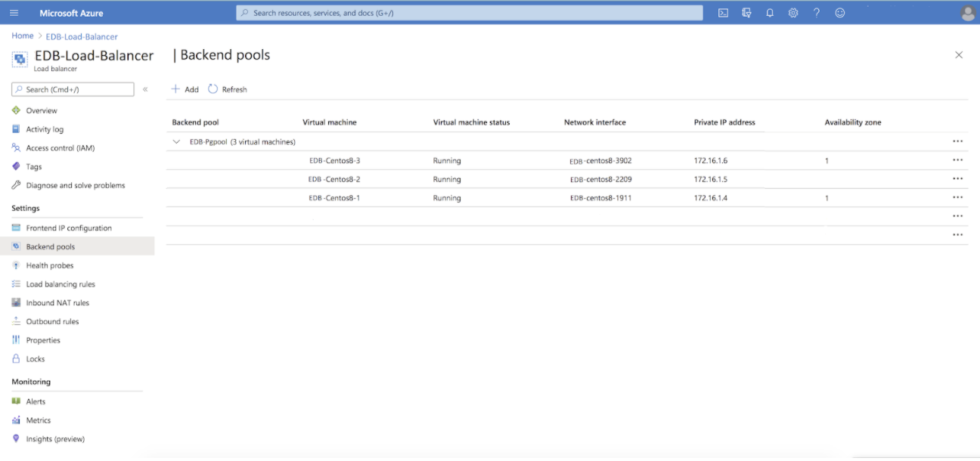The height and width of the screenshot is (461, 980).
Task: Open the more options menu for EDB-Pgpool
Action: [957, 141]
